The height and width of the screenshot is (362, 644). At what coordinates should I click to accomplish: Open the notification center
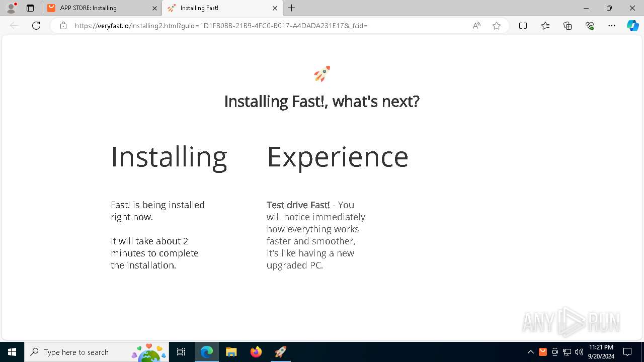point(627,352)
